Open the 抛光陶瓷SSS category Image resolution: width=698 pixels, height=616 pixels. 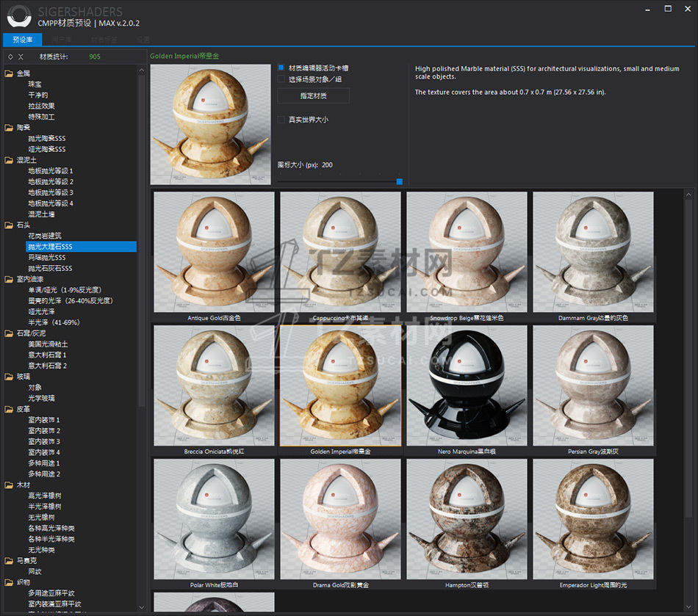tap(47, 138)
